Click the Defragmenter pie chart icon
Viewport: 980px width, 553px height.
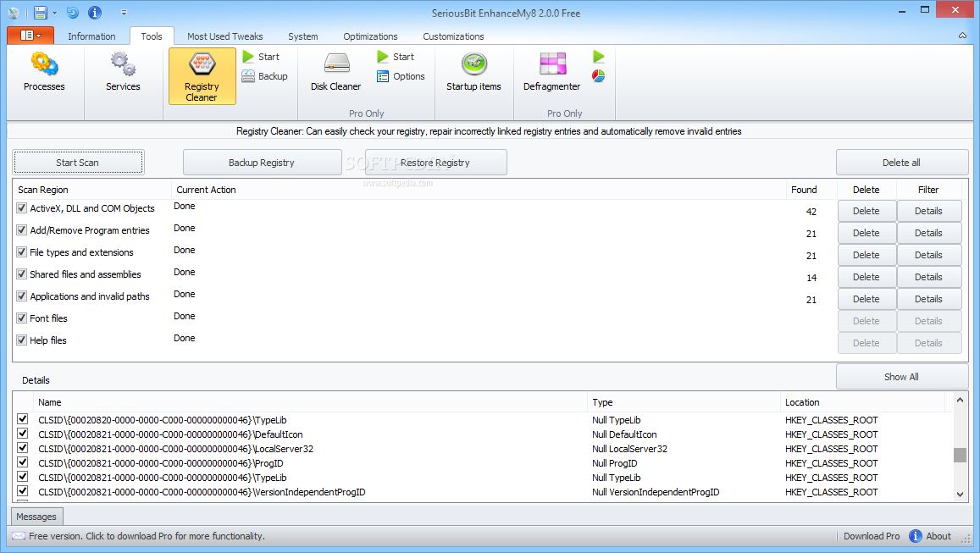pos(599,76)
